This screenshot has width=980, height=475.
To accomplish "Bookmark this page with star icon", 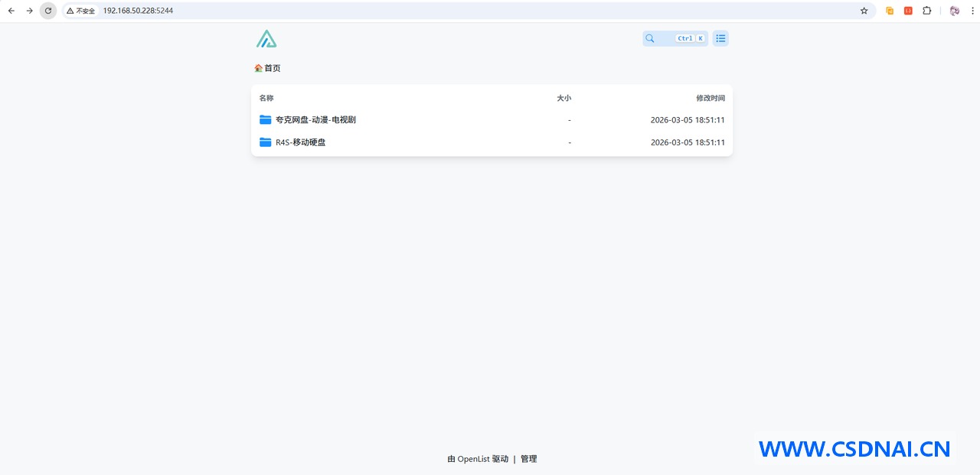I will click(x=864, y=11).
